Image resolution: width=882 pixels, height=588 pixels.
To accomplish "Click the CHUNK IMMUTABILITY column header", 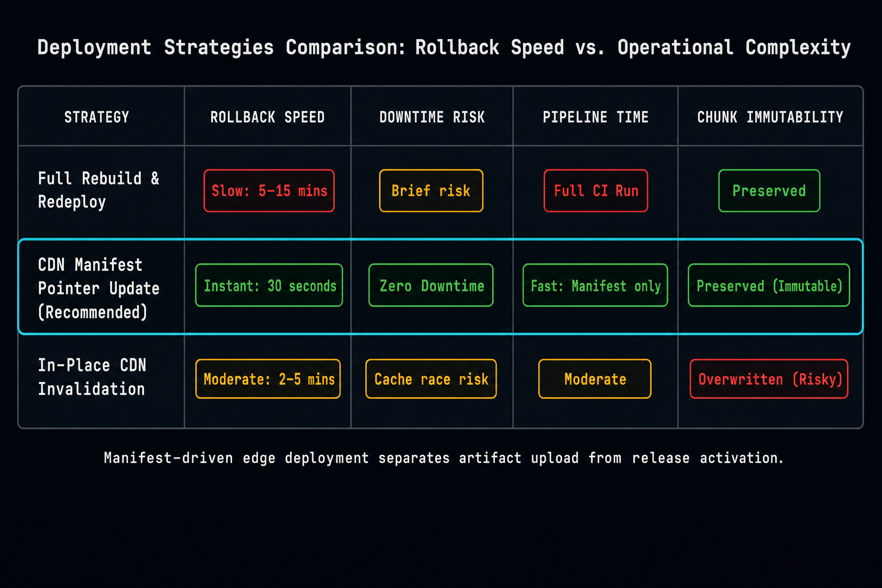I will click(x=770, y=117).
